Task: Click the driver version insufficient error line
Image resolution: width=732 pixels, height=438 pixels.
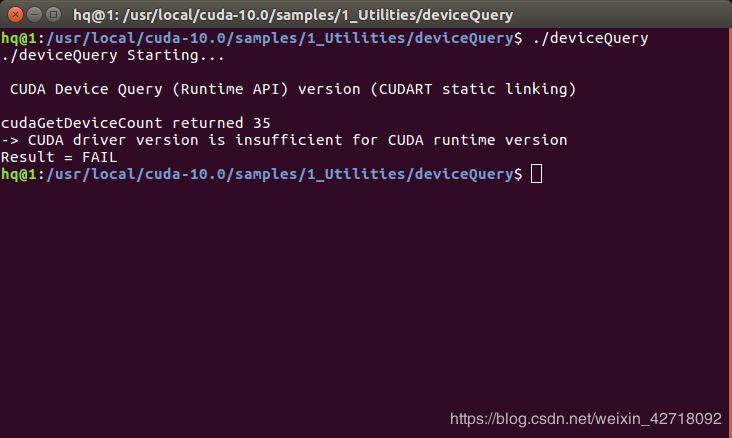Action: (284, 140)
